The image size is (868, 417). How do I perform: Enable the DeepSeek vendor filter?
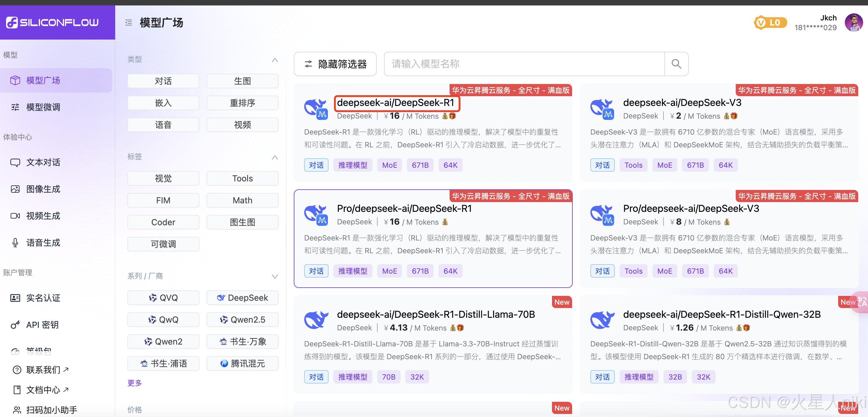pyautogui.click(x=242, y=297)
